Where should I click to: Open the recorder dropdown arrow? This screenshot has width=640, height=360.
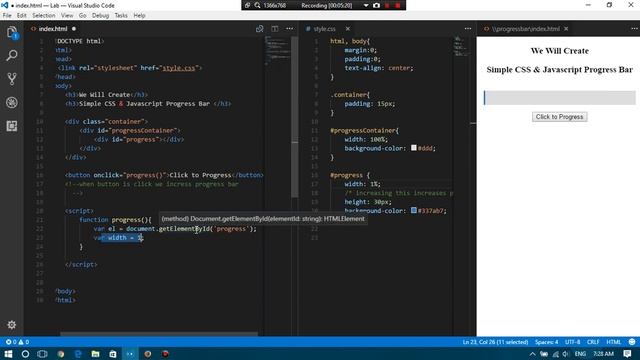pos(366,5)
